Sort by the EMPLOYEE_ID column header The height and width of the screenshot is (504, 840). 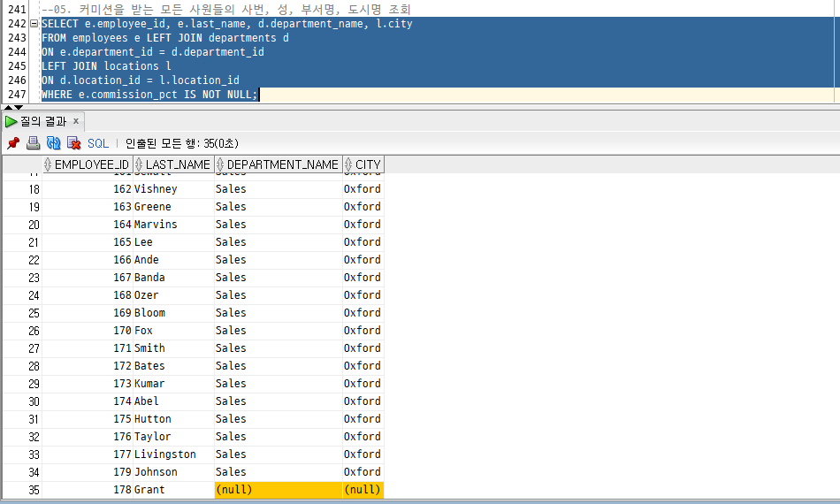click(87, 164)
